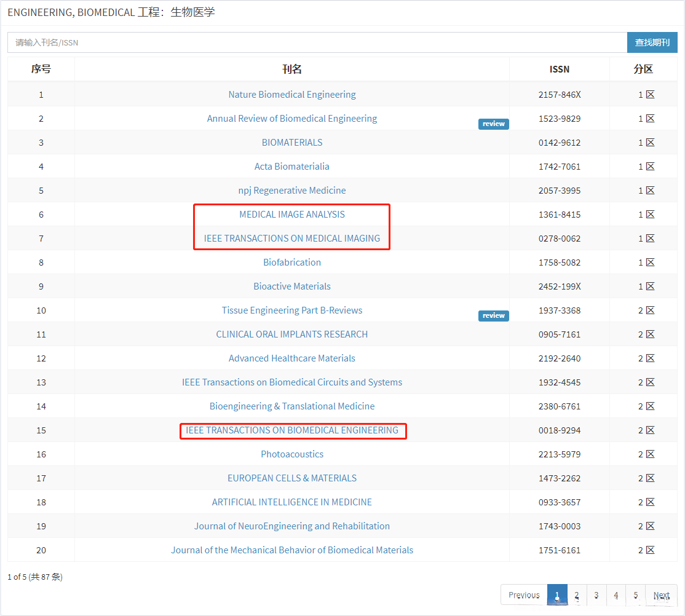Open the Advanced Healthcare Materials link

coord(292,358)
